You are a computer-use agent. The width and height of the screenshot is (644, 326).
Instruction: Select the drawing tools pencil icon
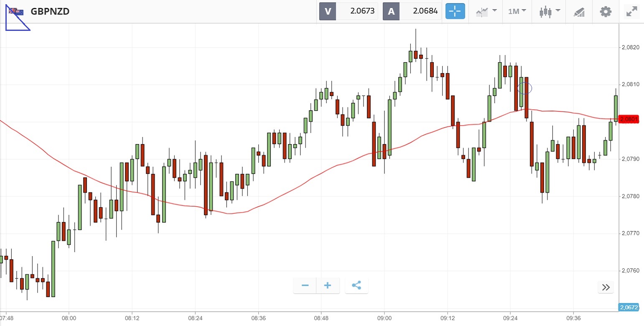tap(579, 12)
